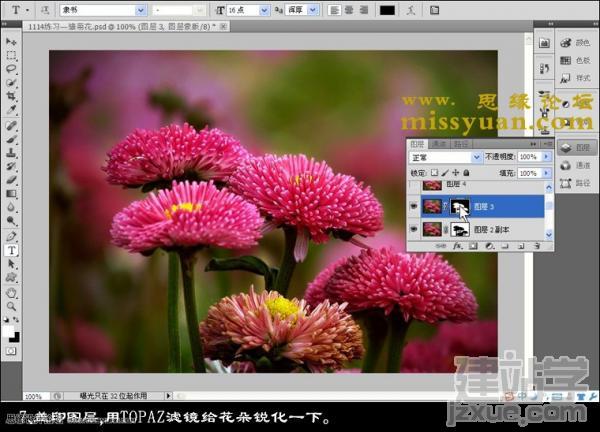The image size is (600, 432).
Task: Hide the selected blue layer row's eye icon
Action: coord(414,207)
